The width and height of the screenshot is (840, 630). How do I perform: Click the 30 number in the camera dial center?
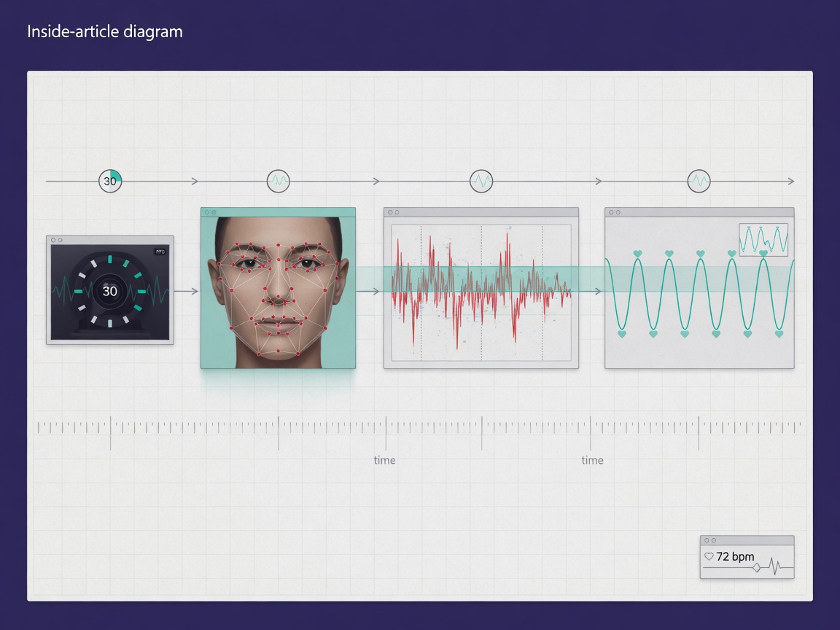tap(110, 291)
